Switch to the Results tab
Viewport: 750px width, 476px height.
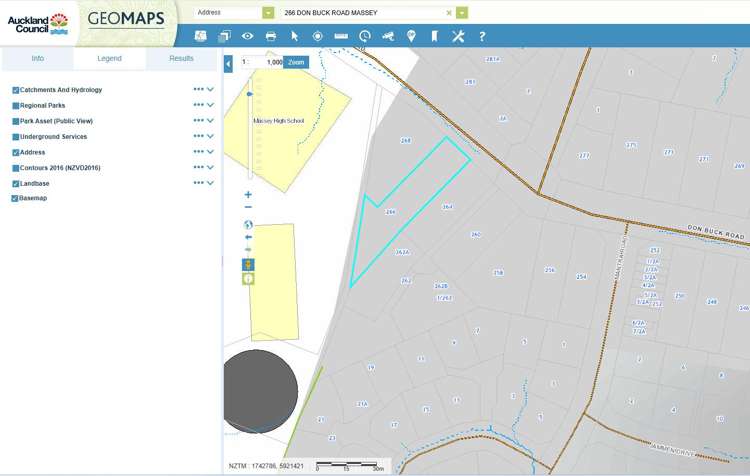(x=181, y=59)
